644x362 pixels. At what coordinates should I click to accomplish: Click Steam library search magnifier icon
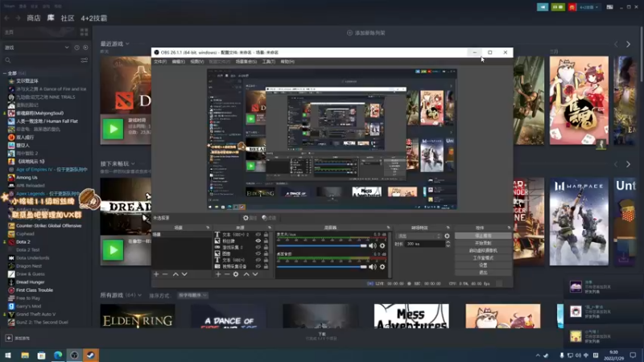[x=8, y=60]
